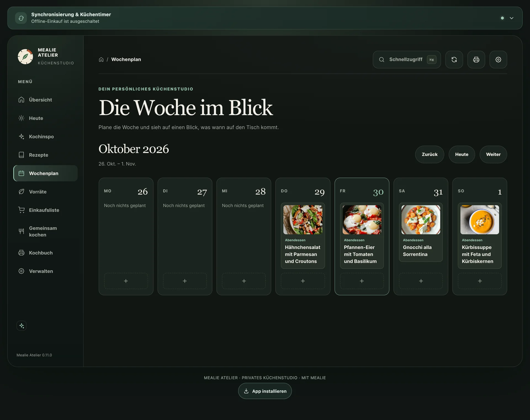Open Heute in the sidebar menu
Viewport: 530px width, 420px height.
(46, 118)
